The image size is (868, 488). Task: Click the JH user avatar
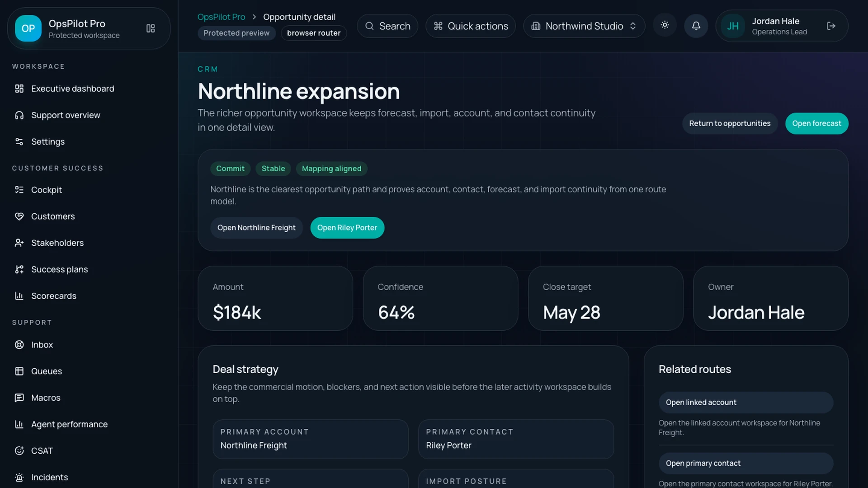(733, 26)
